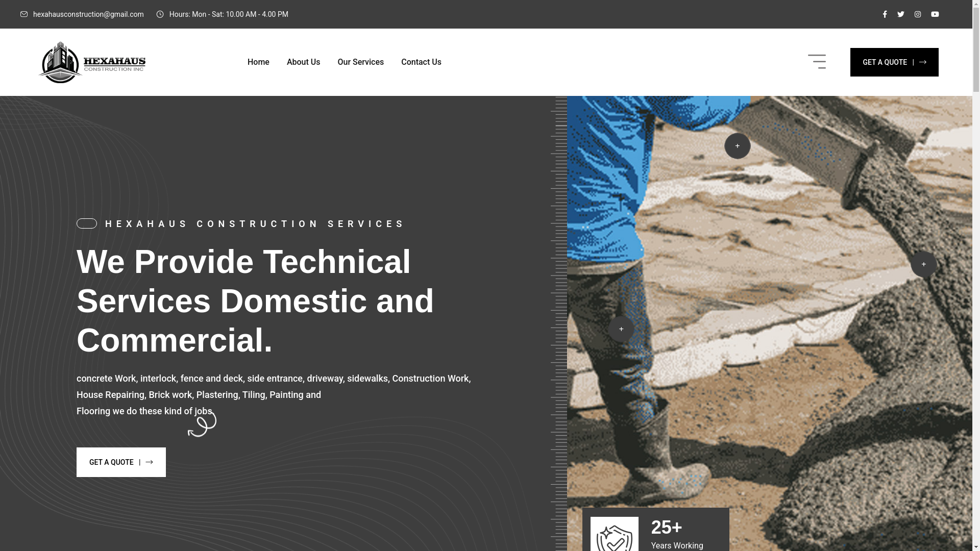Open the hamburger side menu icon
The width and height of the screenshot is (980, 551).
[817, 62]
